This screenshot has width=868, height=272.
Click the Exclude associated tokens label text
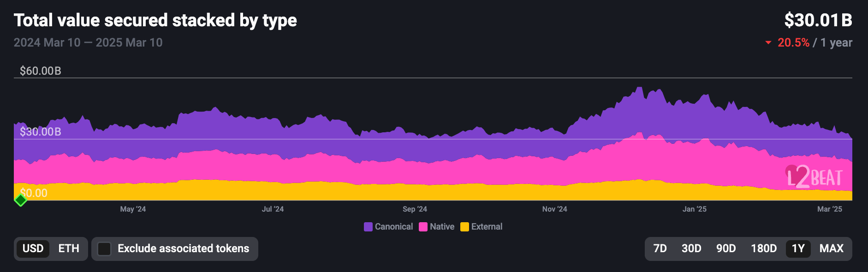point(184,248)
